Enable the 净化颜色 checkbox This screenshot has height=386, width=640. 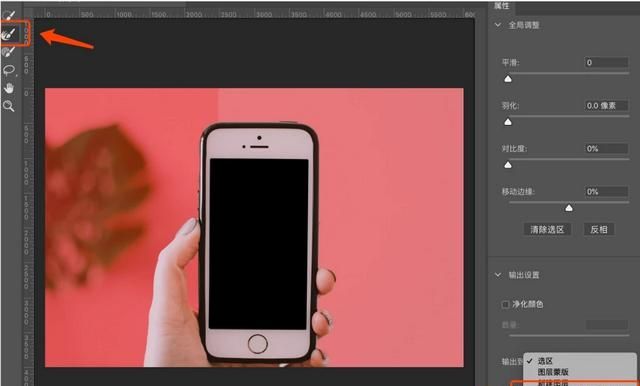coord(505,304)
